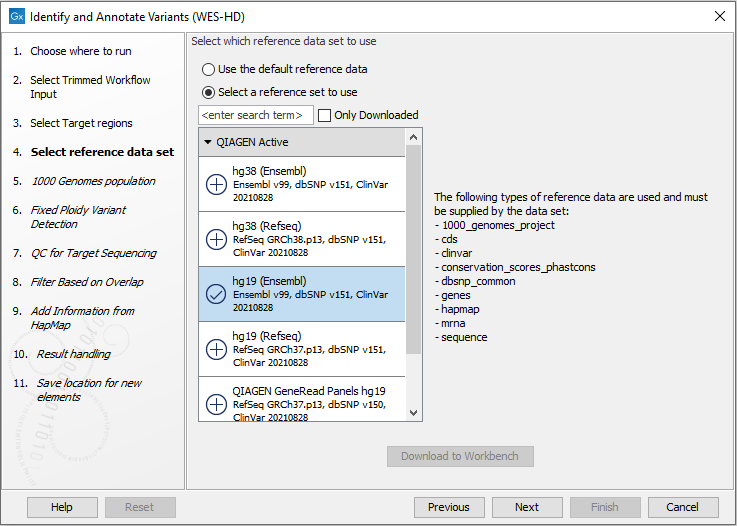737x526 pixels.
Task: Select 'Select a reference set to use' radio button
Action: click(208, 92)
